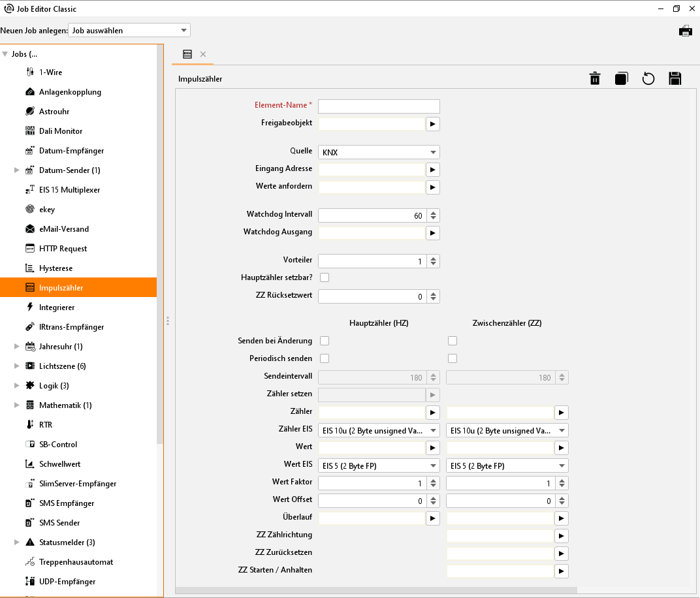The width and height of the screenshot is (700, 598).
Task: Click the horizontal scrollbar below the form
Action: pos(376,590)
